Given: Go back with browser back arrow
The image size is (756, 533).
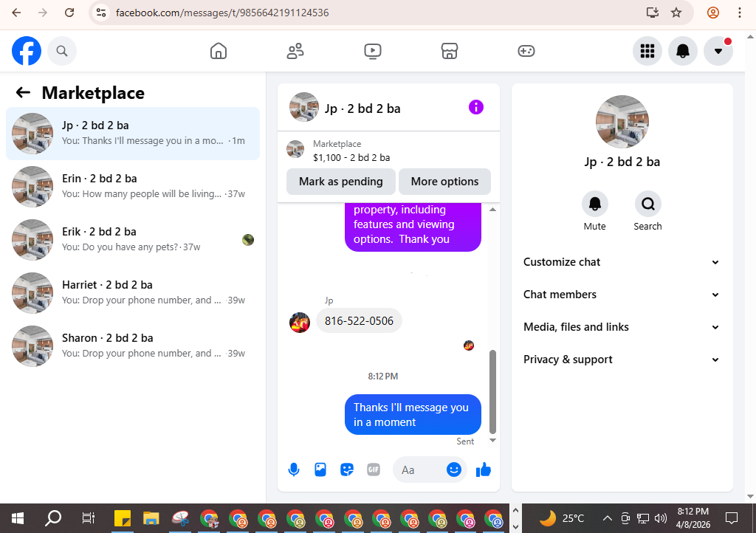Looking at the screenshot, I should tap(16, 13).
